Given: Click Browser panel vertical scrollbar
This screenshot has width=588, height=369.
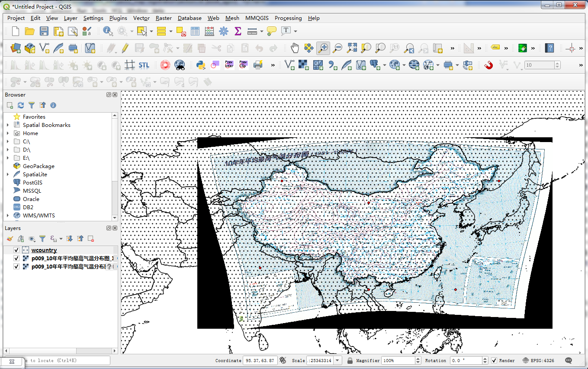Looking at the screenshot, I should click(115, 166).
